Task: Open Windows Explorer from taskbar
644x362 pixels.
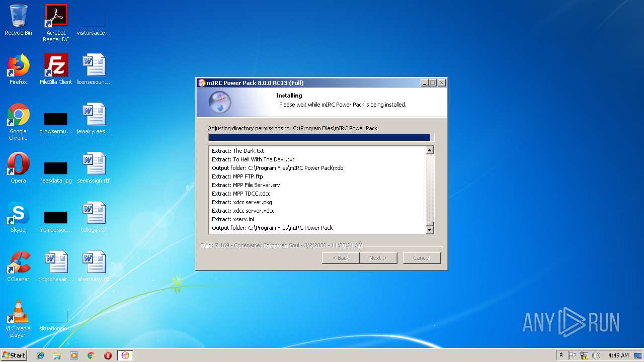Action: (57, 355)
